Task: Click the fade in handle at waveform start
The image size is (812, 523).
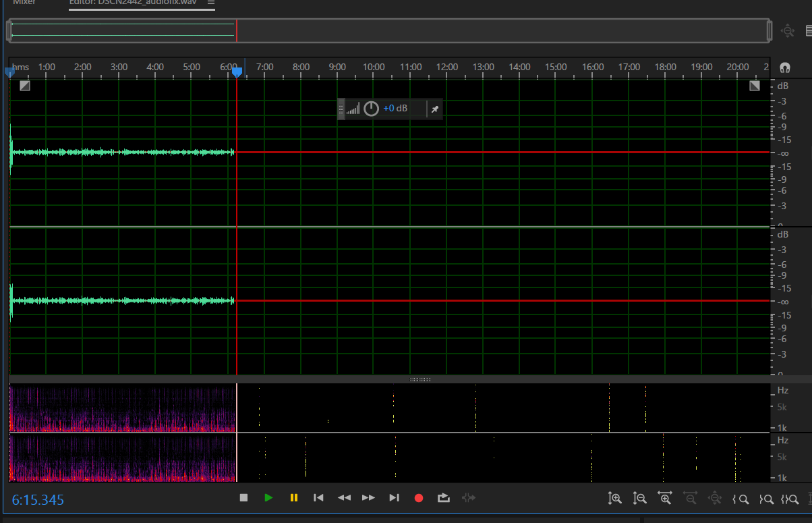Action: point(24,86)
